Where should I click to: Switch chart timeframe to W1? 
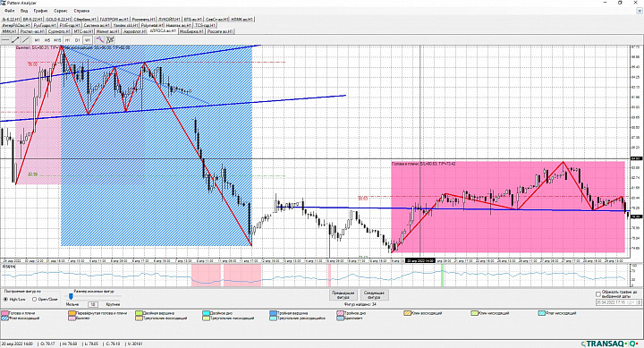tap(87, 40)
